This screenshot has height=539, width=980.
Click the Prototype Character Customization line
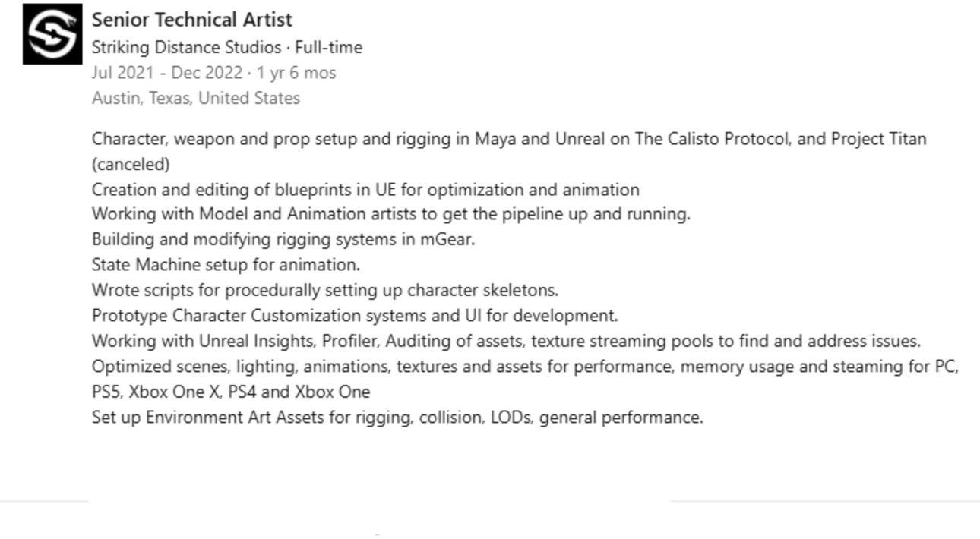point(354,315)
